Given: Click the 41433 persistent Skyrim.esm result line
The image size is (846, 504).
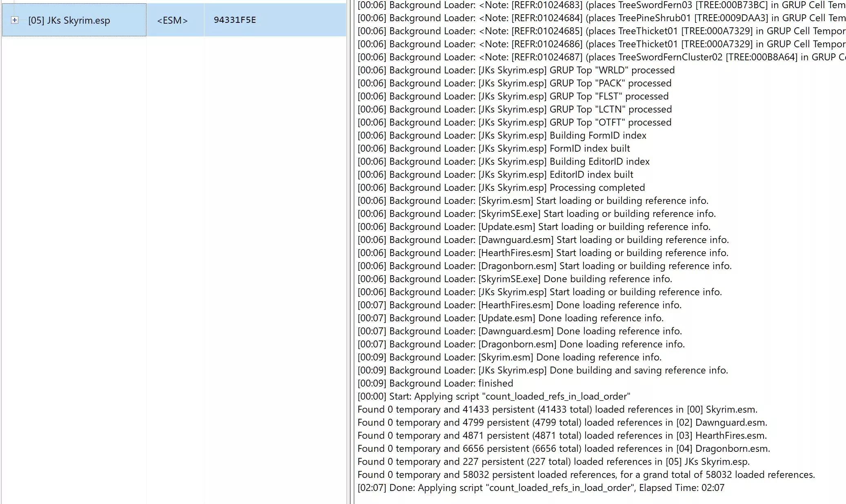Looking at the screenshot, I should pyautogui.click(x=557, y=409).
